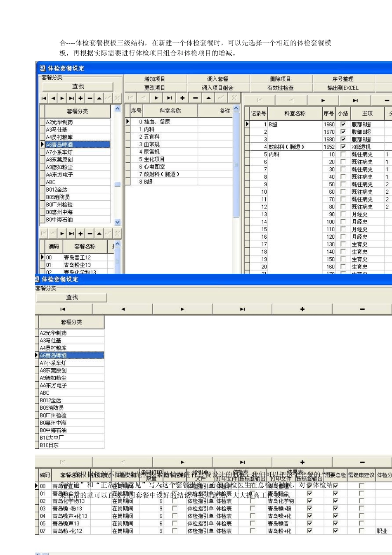Image resolution: width=392 pixels, height=555 pixels.
Task: Select 心电图室 in the department list
Action: pyautogui.click(x=154, y=166)
